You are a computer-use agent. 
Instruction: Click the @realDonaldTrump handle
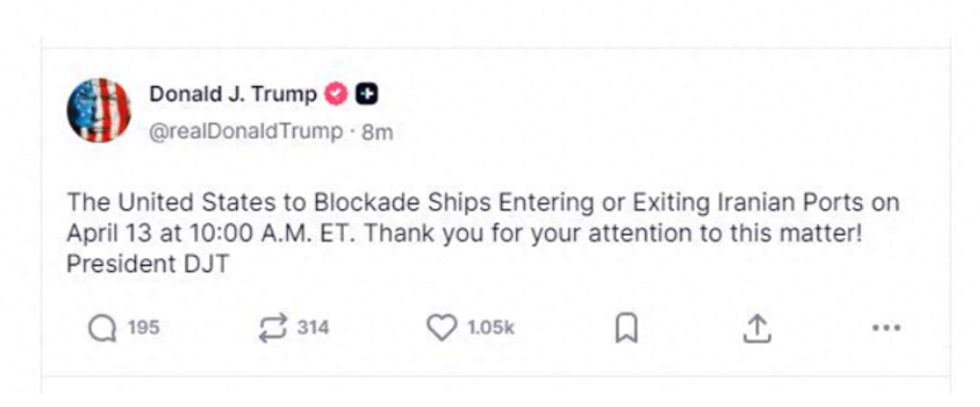[246, 132]
